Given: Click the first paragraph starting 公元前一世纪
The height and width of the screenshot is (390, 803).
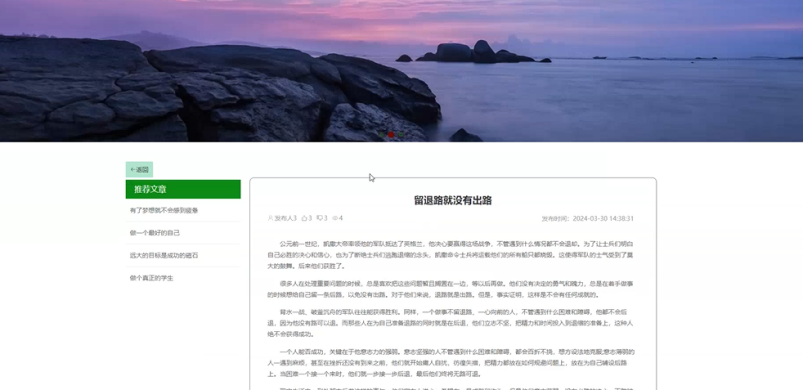Looking at the screenshot, I should (451, 255).
